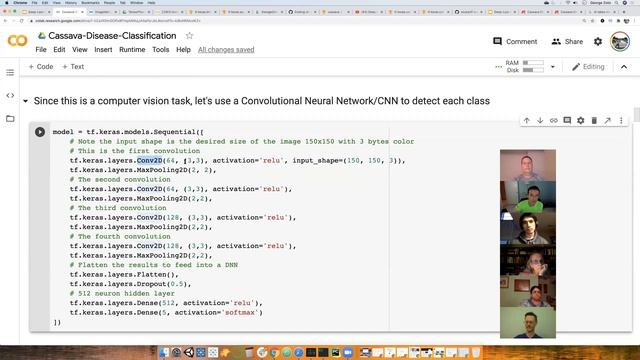Click the Google Drive icon beside the notebook title
The height and width of the screenshot is (360, 640).
tap(42, 36)
